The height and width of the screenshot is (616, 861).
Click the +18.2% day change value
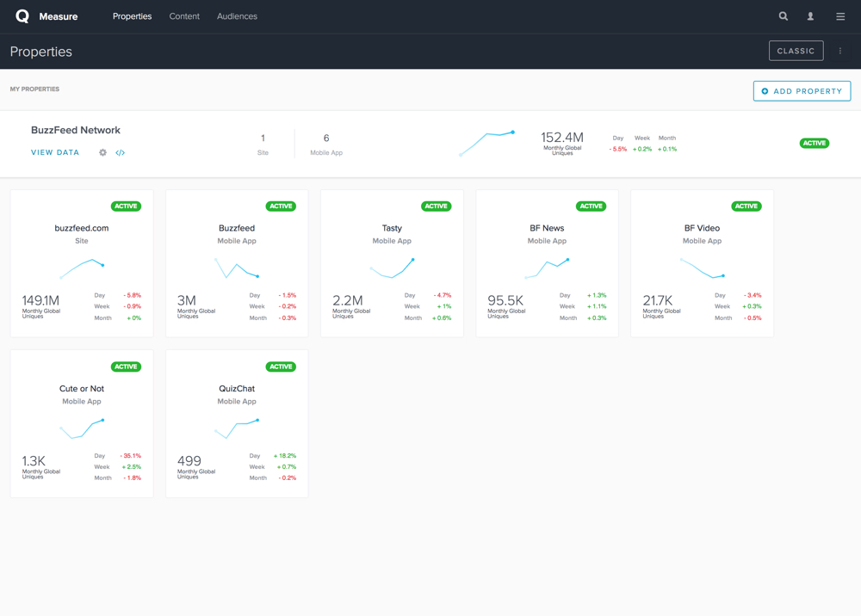click(x=285, y=456)
